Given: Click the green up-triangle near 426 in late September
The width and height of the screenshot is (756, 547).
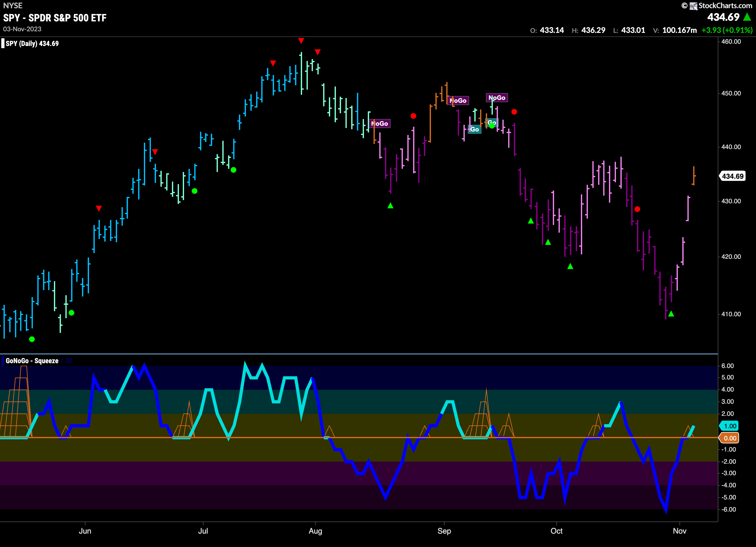Looking at the screenshot, I should (531, 221).
